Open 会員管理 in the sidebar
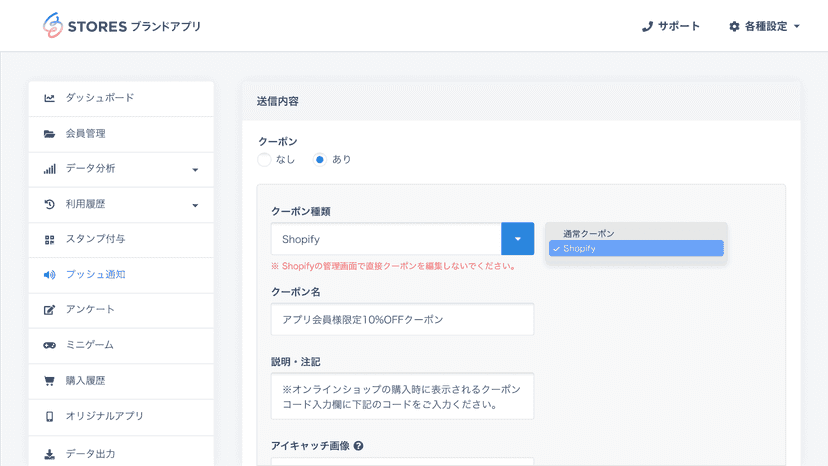Screen dimensions: 828x466 point(121,134)
